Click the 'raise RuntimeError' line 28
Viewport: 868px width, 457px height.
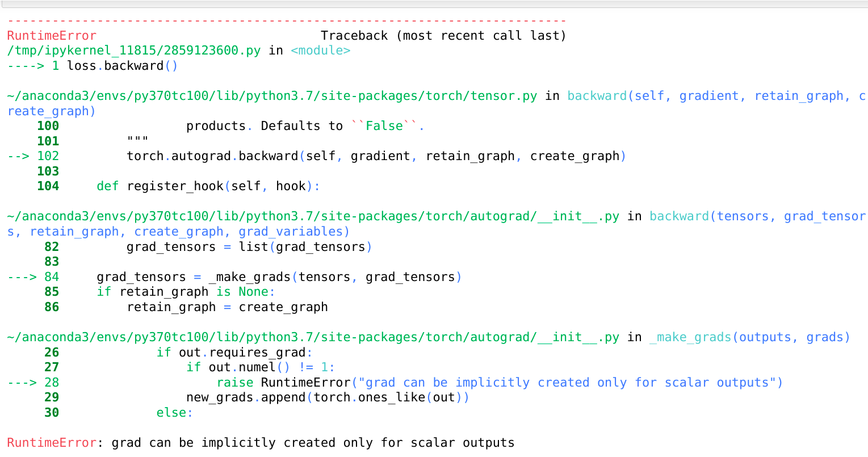(x=500, y=383)
